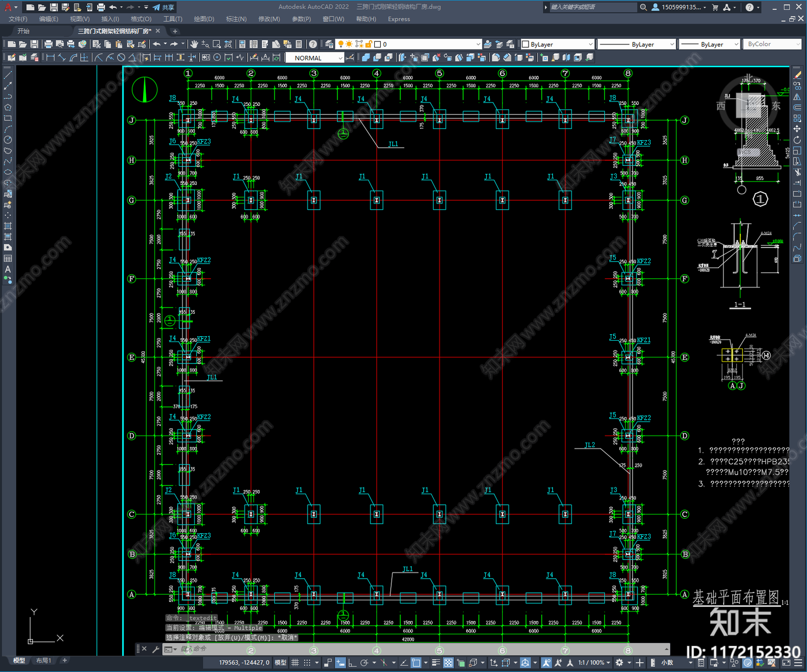This screenshot has height=672, width=807.
Task: Click the Angular dimension icon
Action: point(132,57)
